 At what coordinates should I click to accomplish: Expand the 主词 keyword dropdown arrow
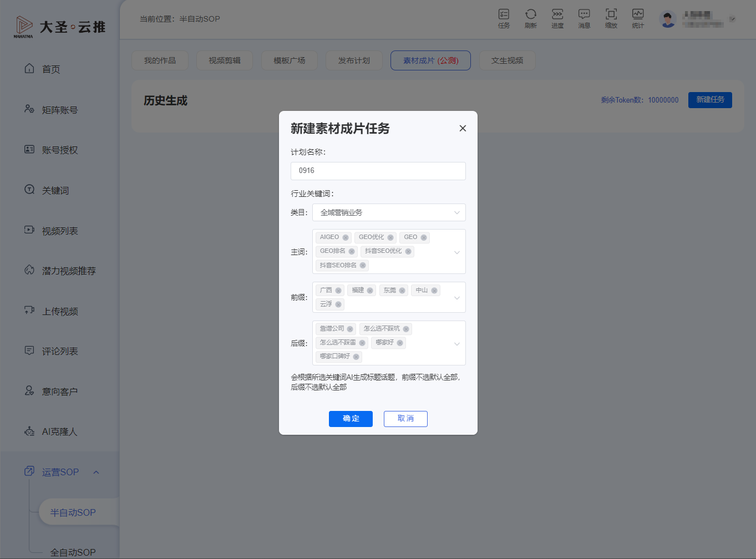point(457,252)
